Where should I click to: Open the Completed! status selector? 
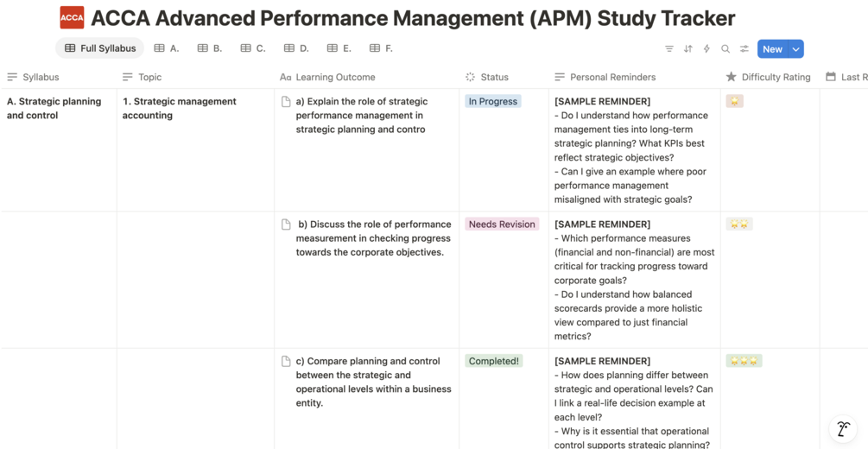493,361
